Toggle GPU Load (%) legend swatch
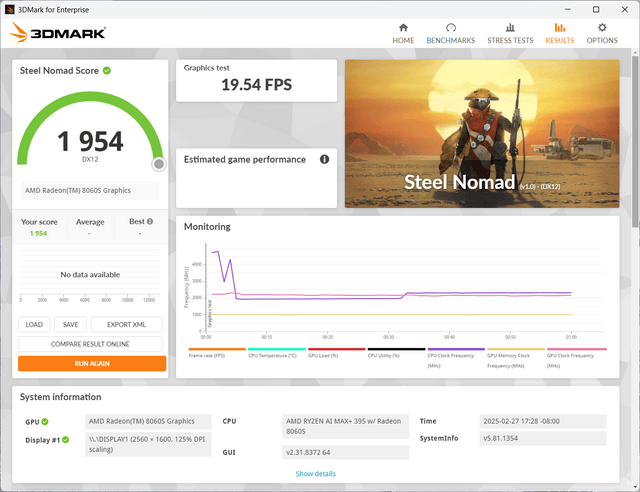 [x=336, y=349]
